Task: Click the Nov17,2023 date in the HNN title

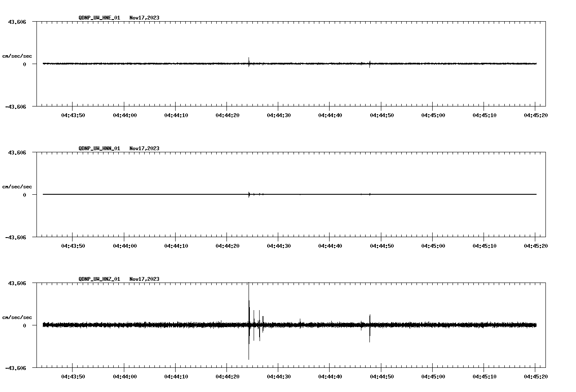Action: click(x=144, y=148)
